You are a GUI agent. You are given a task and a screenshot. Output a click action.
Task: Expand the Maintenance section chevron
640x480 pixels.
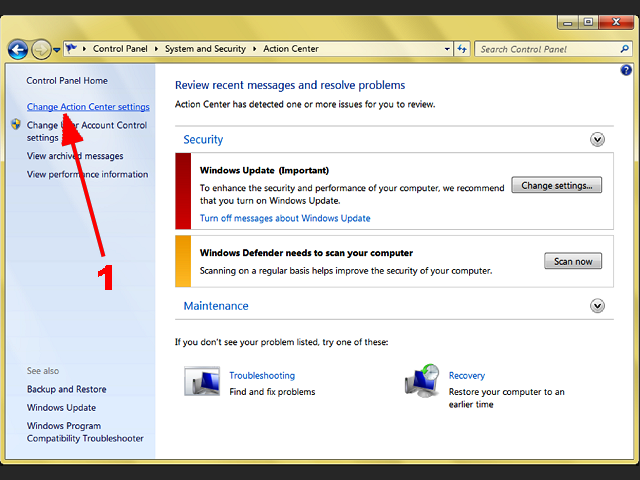point(597,306)
